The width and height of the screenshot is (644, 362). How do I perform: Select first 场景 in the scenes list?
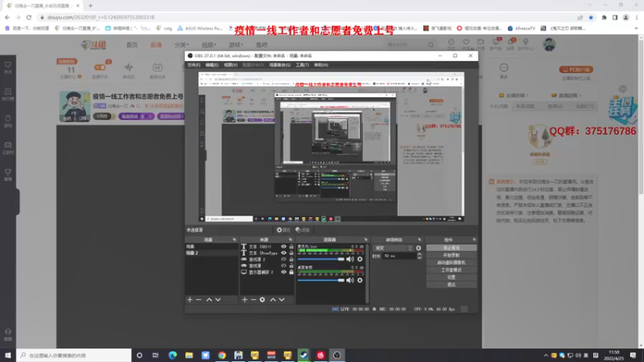(x=211, y=247)
